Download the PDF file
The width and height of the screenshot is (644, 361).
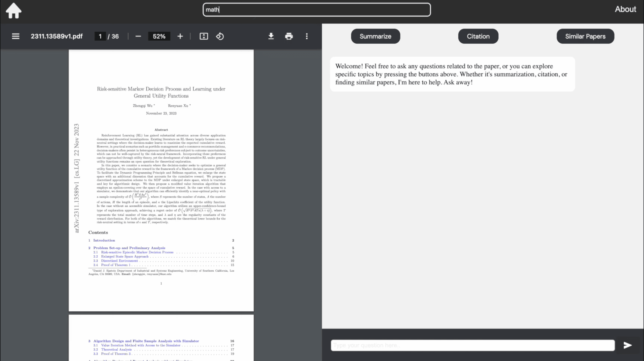(x=271, y=36)
